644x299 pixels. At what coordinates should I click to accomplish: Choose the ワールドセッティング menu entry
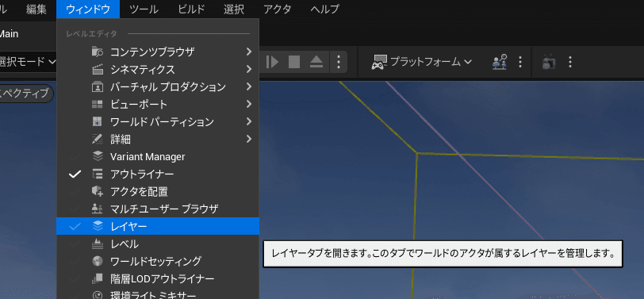click(158, 261)
